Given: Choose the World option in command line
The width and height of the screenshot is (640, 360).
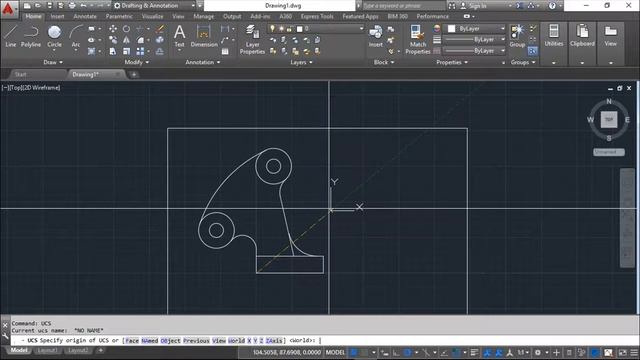Looking at the screenshot, I should point(237,340).
